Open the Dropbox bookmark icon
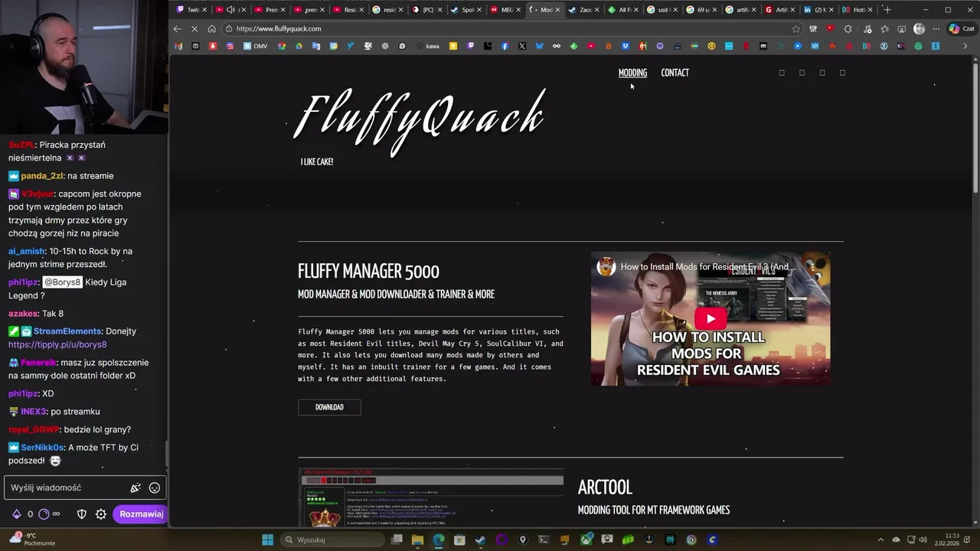 (x=626, y=46)
